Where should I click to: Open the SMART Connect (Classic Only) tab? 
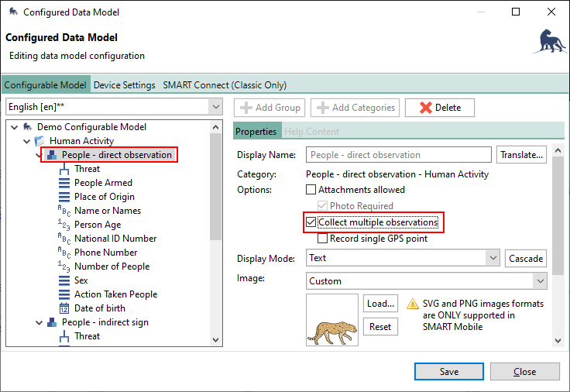[225, 85]
